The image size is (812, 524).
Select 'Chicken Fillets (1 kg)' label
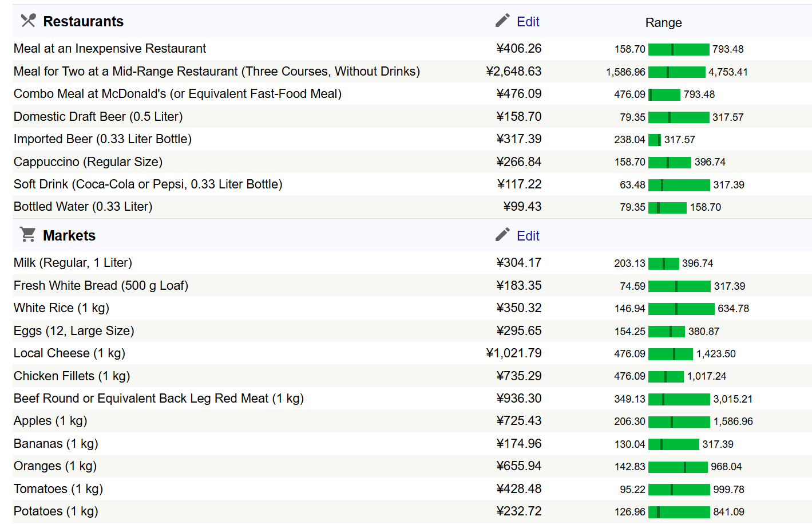pyautogui.click(x=72, y=376)
